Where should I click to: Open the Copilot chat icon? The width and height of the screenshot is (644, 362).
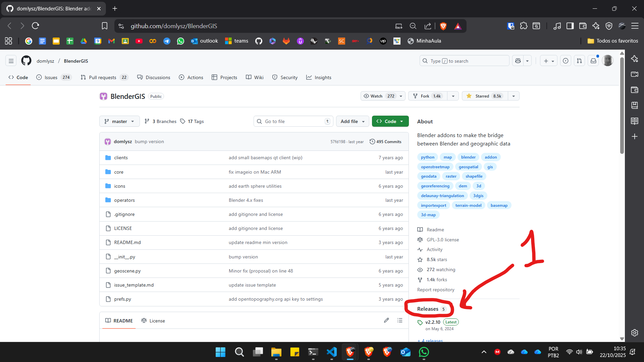518,61
